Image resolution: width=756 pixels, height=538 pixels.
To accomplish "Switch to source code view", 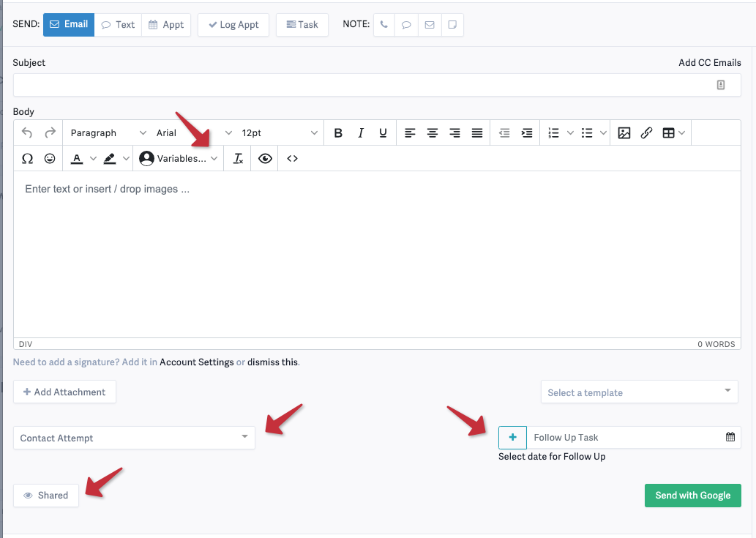I will tap(291, 158).
